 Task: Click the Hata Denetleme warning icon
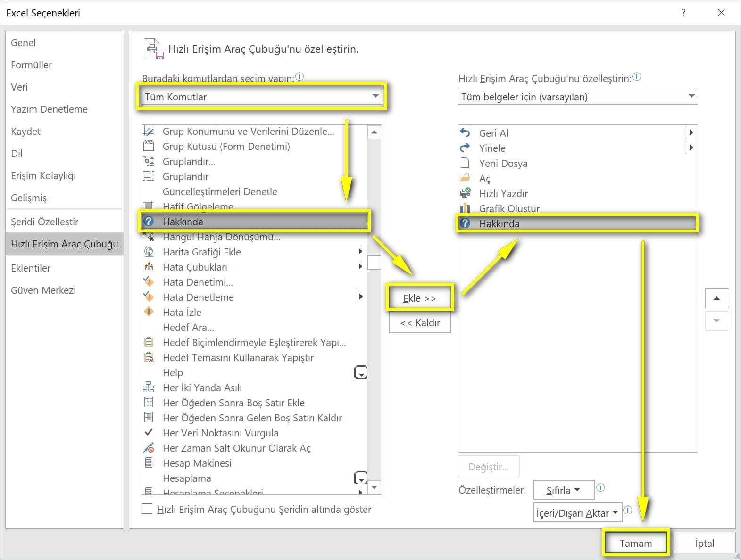149,297
